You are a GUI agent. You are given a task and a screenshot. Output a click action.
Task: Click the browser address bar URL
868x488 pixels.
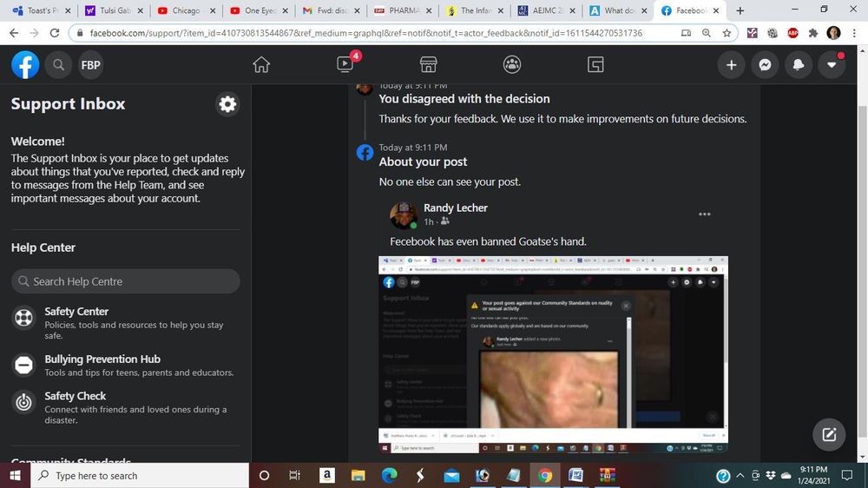(366, 33)
